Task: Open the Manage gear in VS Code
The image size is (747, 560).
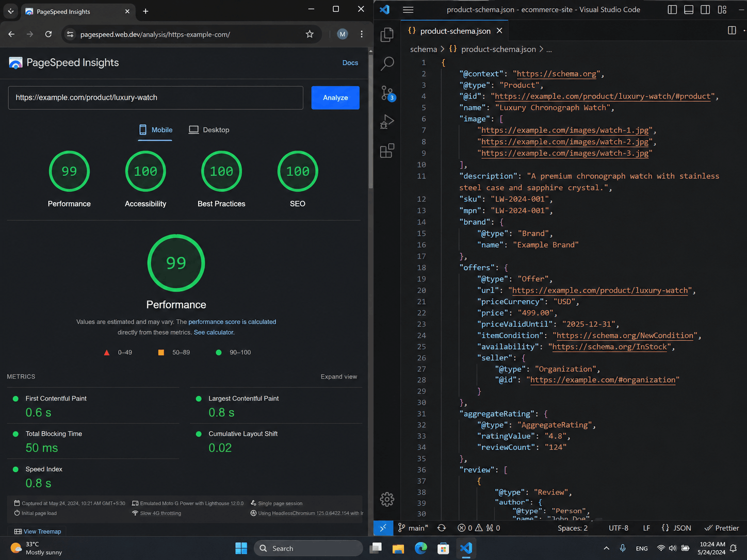Action: (x=387, y=499)
